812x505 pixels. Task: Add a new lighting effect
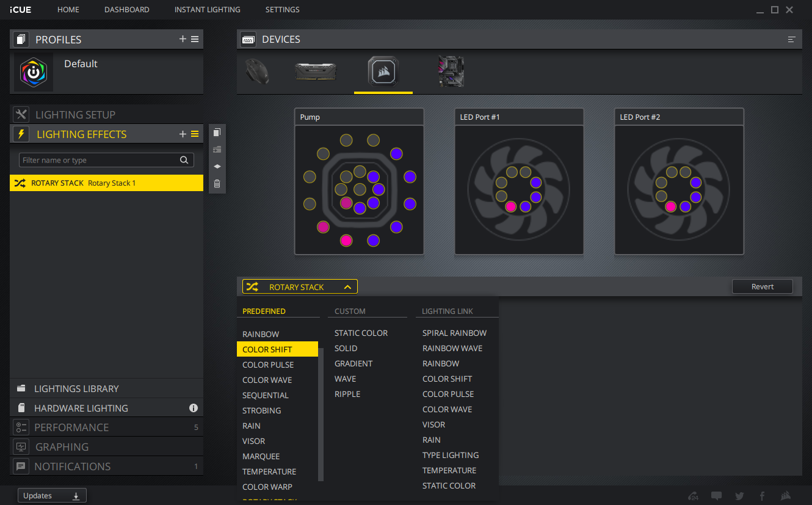[x=183, y=134]
